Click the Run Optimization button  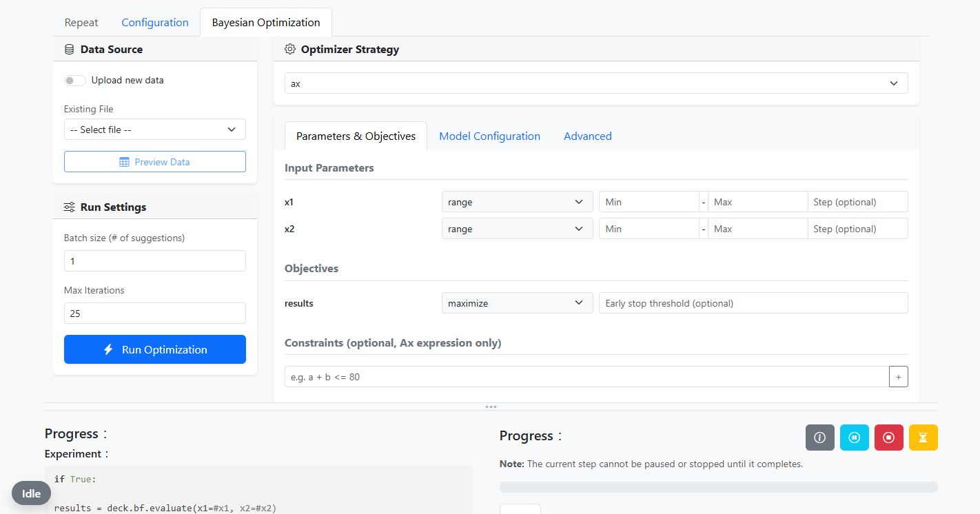point(155,349)
